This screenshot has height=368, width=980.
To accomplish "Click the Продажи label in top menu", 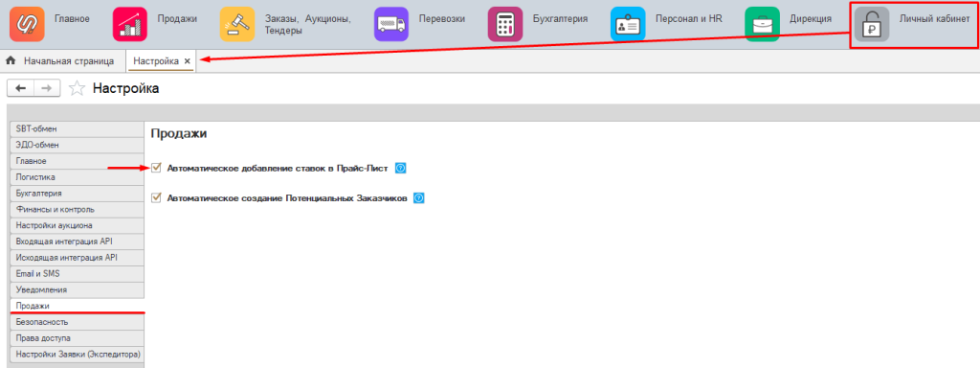I will tap(177, 19).
